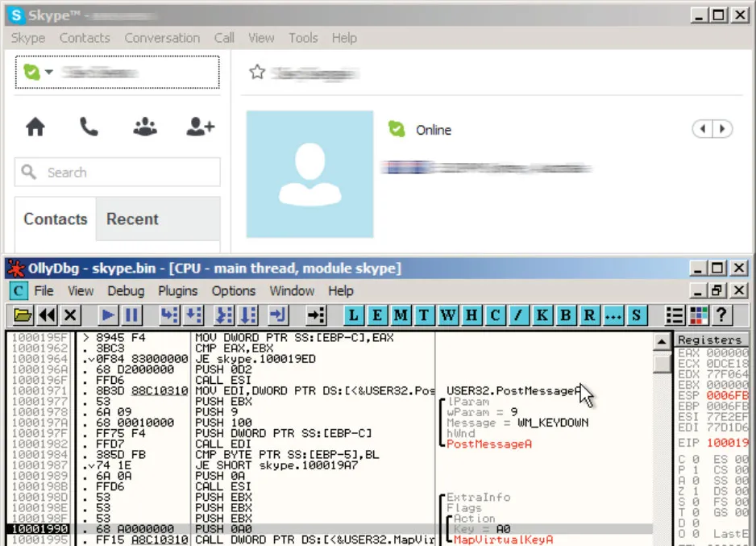This screenshot has width=756, height=546.
Task: Show References with R button
Action: [x=589, y=315]
